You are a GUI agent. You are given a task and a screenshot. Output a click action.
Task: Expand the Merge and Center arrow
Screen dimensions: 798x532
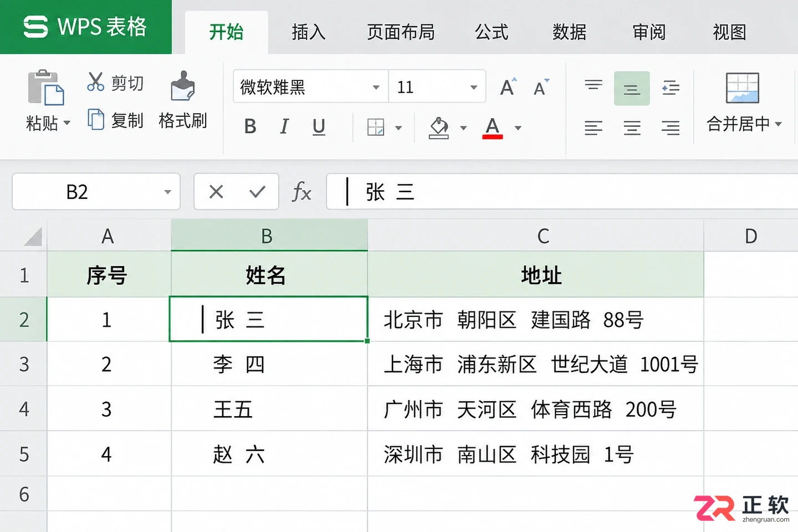click(779, 124)
